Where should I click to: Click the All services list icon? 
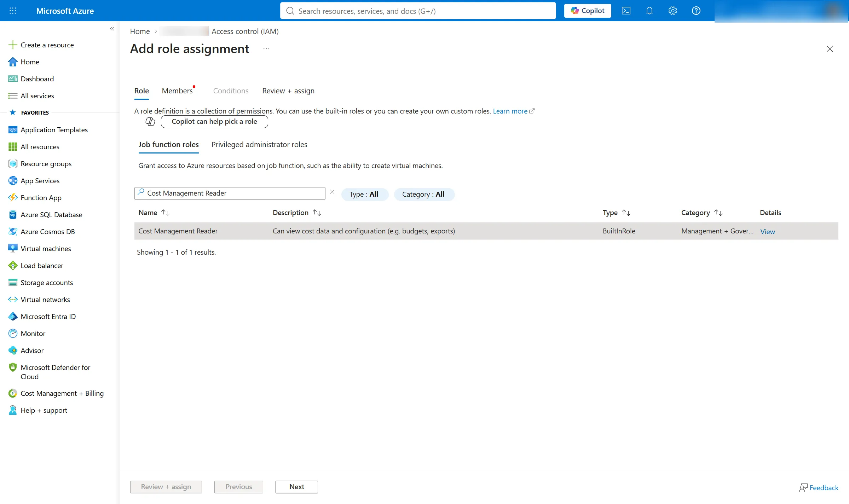point(13,96)
